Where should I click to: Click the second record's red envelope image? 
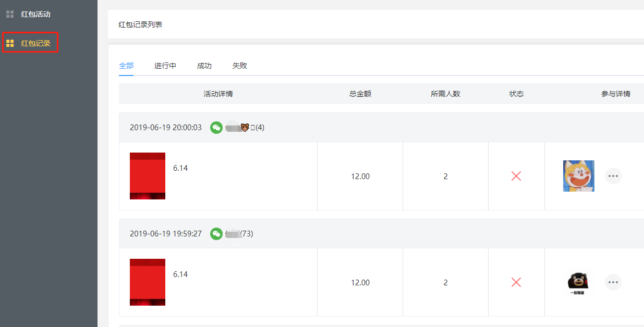[148, 282]
